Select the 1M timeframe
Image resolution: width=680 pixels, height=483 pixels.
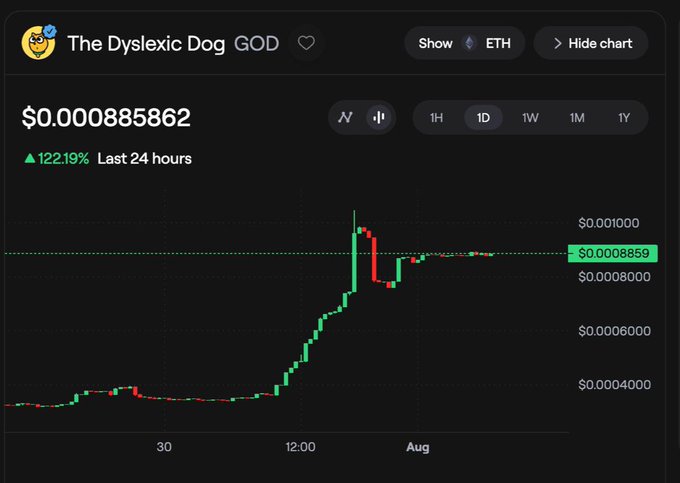point(577,118)
